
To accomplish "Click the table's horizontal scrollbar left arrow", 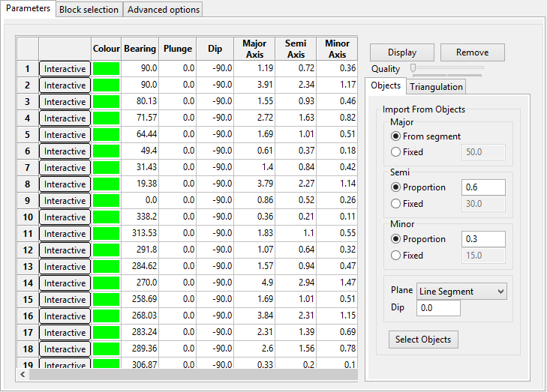I will click(x=23, y=374).
